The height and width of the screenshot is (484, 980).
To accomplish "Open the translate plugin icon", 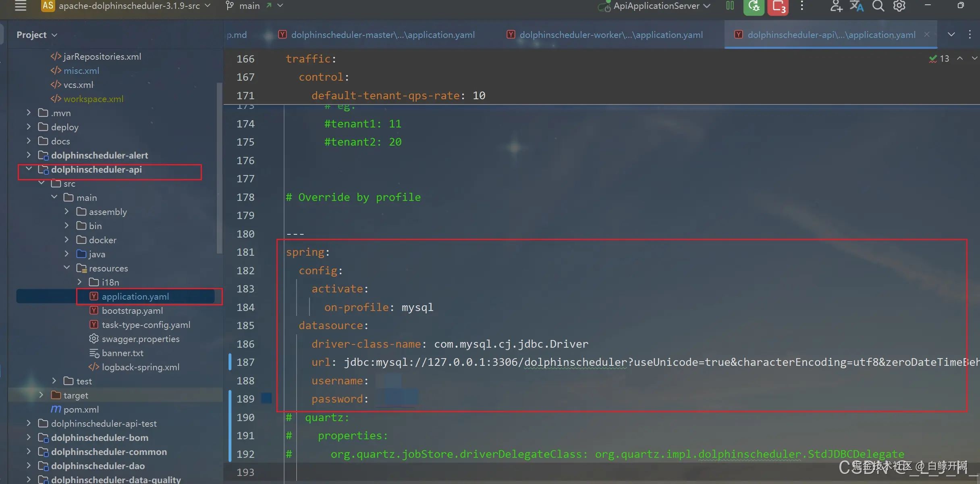I will 856,6.
